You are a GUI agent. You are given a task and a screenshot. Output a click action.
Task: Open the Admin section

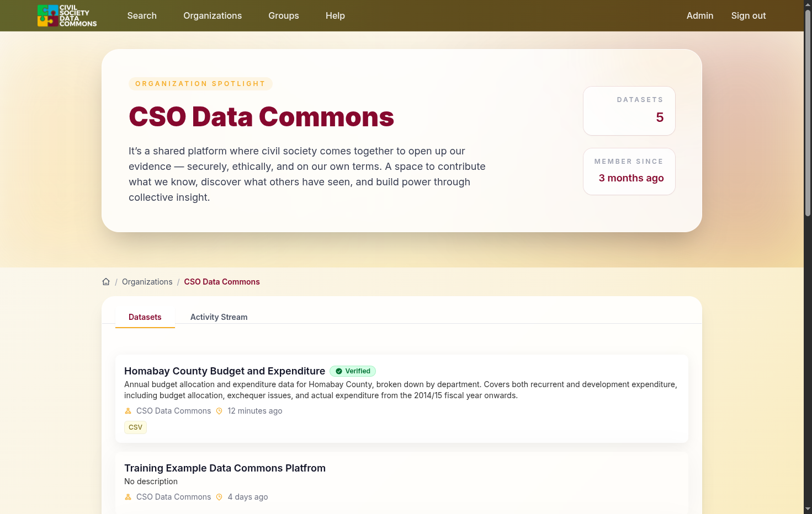(700, 15)
